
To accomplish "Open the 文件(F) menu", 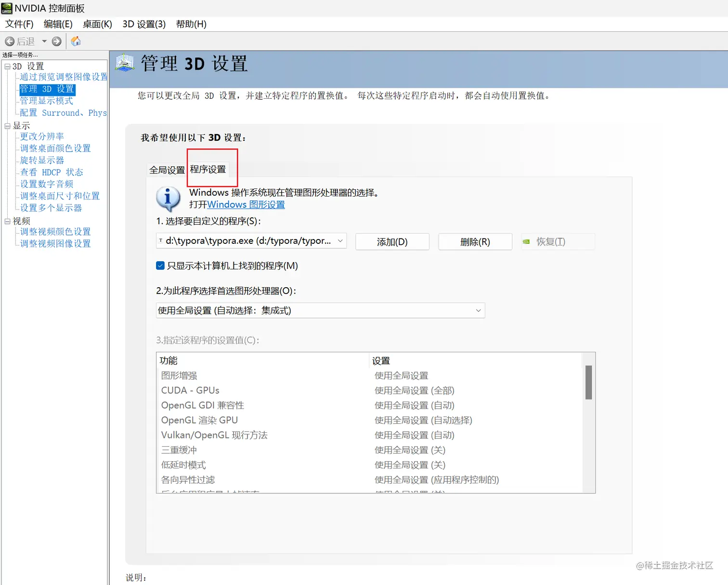I will (x=19, y=24).
